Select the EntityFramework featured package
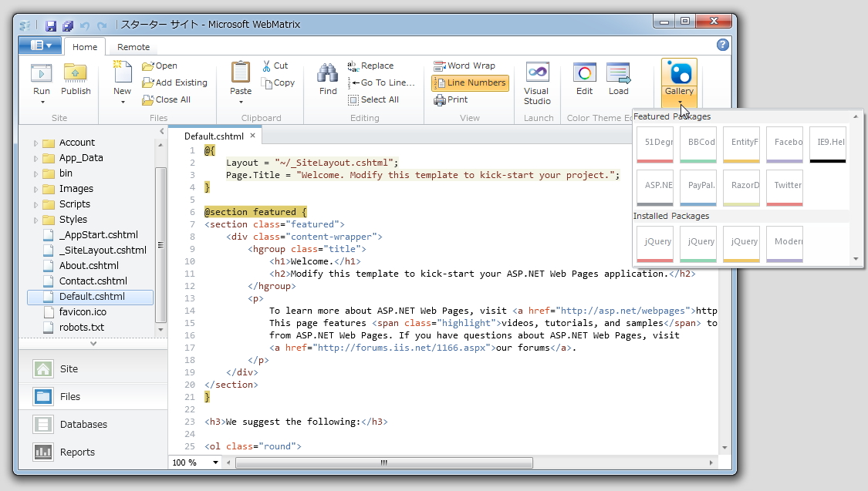This screenshot has height=491, width=868. coord(741,144)
